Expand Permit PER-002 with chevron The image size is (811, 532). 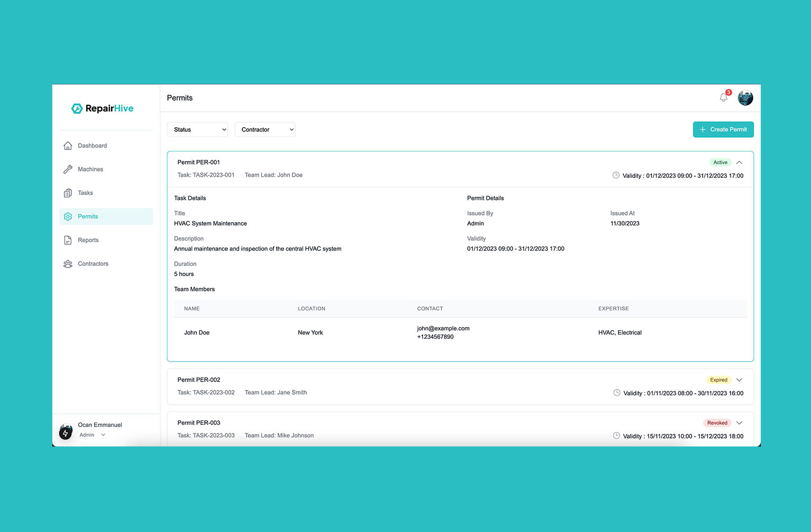[x=739, y=380]
